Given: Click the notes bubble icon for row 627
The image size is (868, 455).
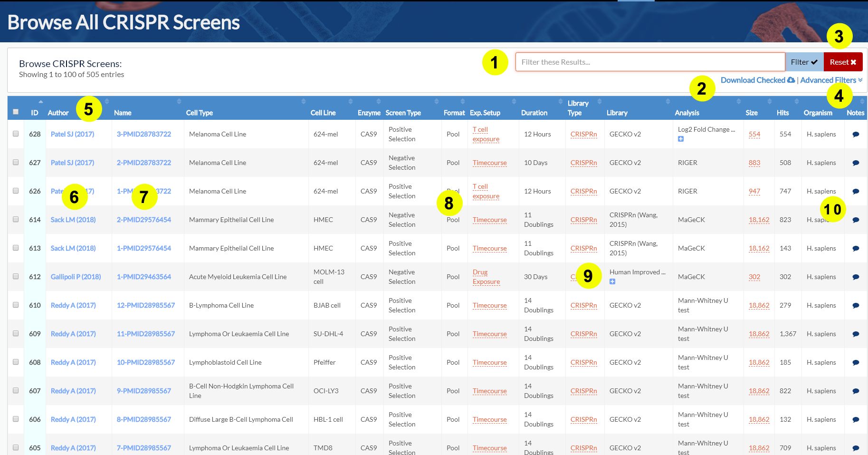Looking at the screenshot, I should pos(856,163).
